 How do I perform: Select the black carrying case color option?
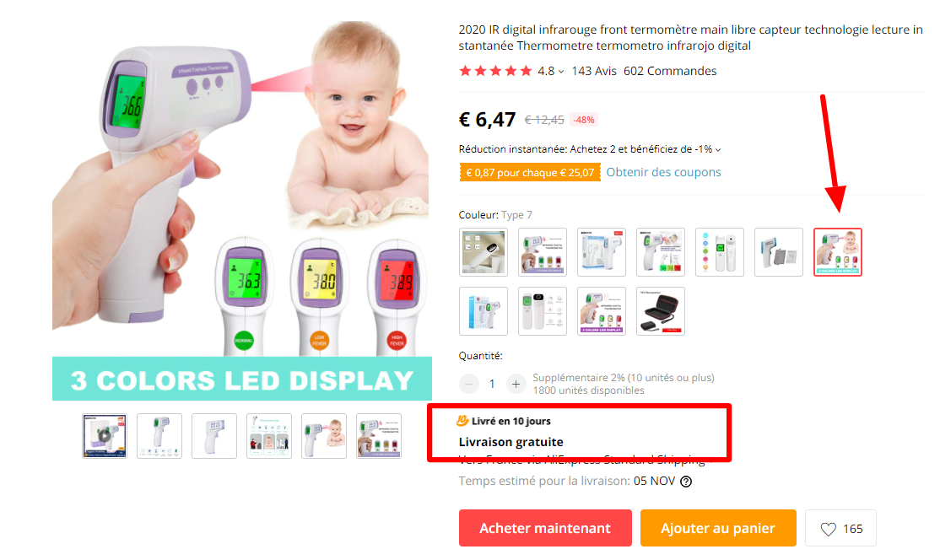660,311
